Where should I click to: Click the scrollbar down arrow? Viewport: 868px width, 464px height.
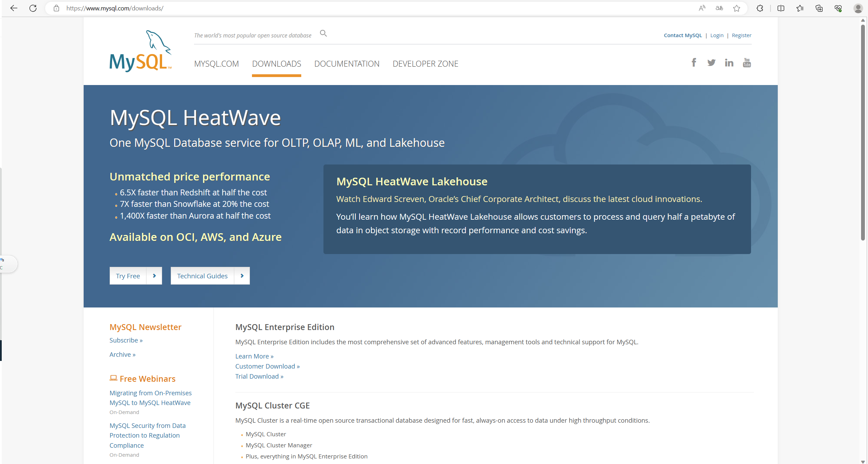pyautogui.click(x=863, y=461)
